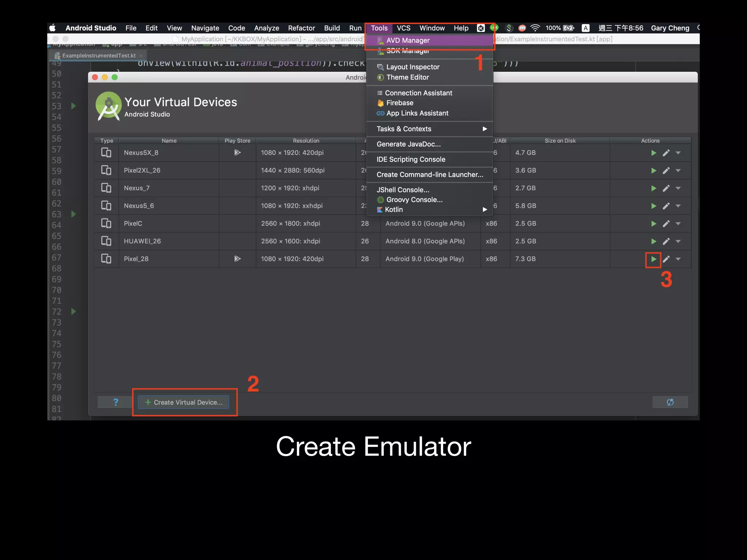Open the actions dropdown for Nexus5X_8

pyautogui.click(x=678, y=153)
